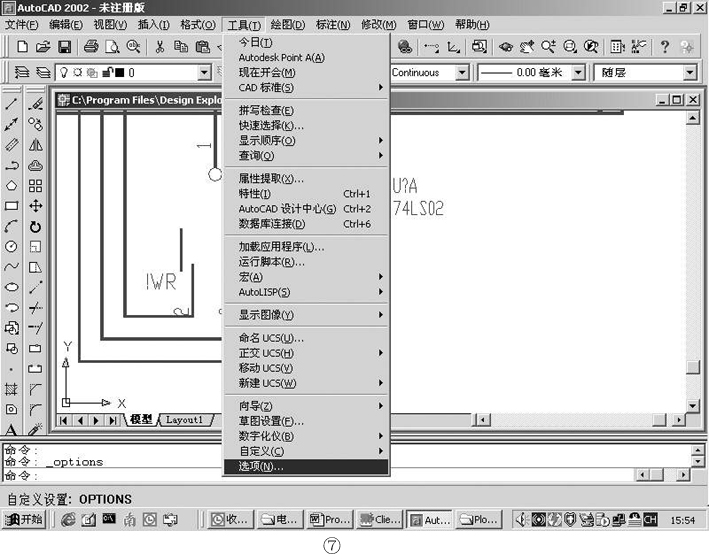Choose 选项(N)... from Tools menu
The height and width of the screenshot is (559, 709).
[x=307, y=466]
